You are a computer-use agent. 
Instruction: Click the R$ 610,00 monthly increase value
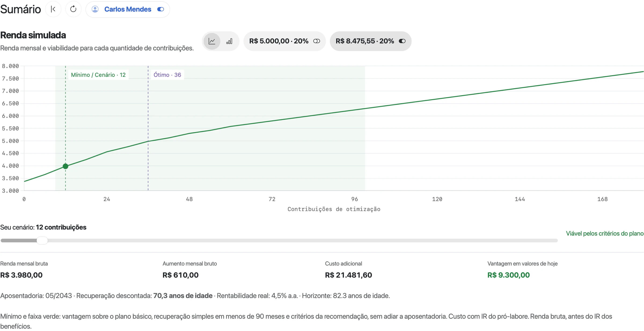click(181, 275)
